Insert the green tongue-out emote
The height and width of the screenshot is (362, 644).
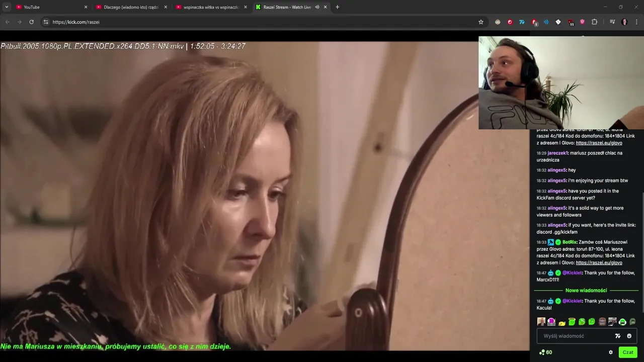point(582,322)
